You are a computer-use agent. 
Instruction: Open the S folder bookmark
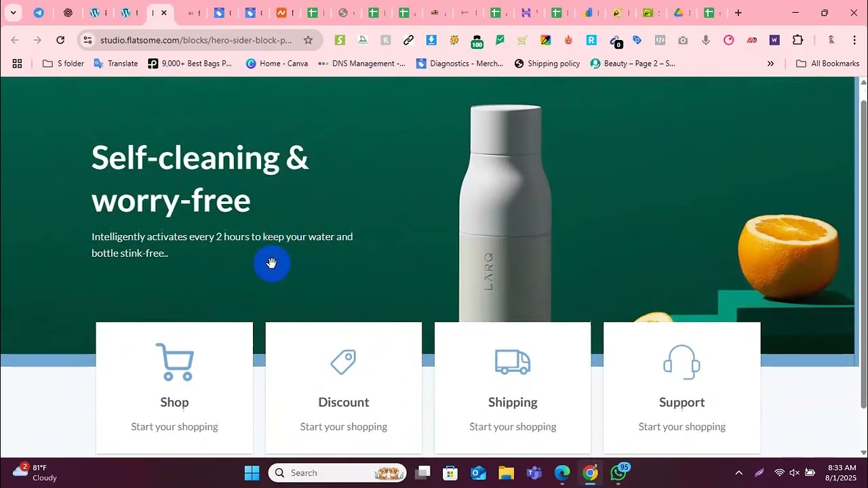63,64
